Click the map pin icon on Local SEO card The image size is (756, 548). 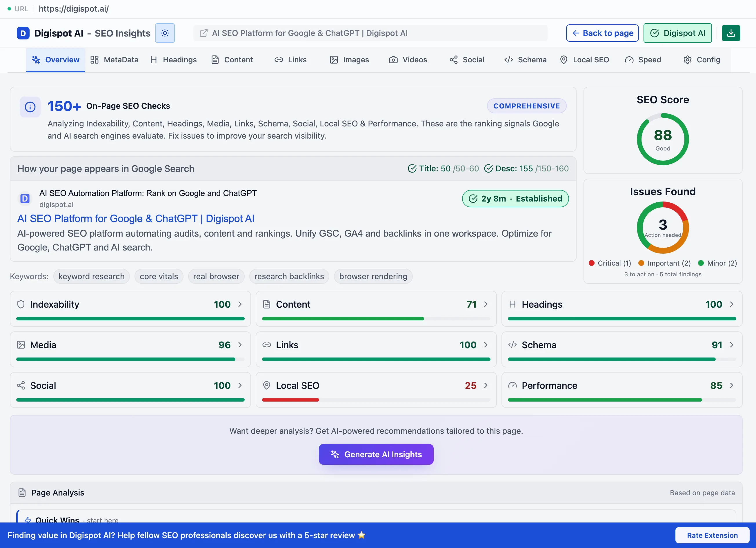click(267, 385)
